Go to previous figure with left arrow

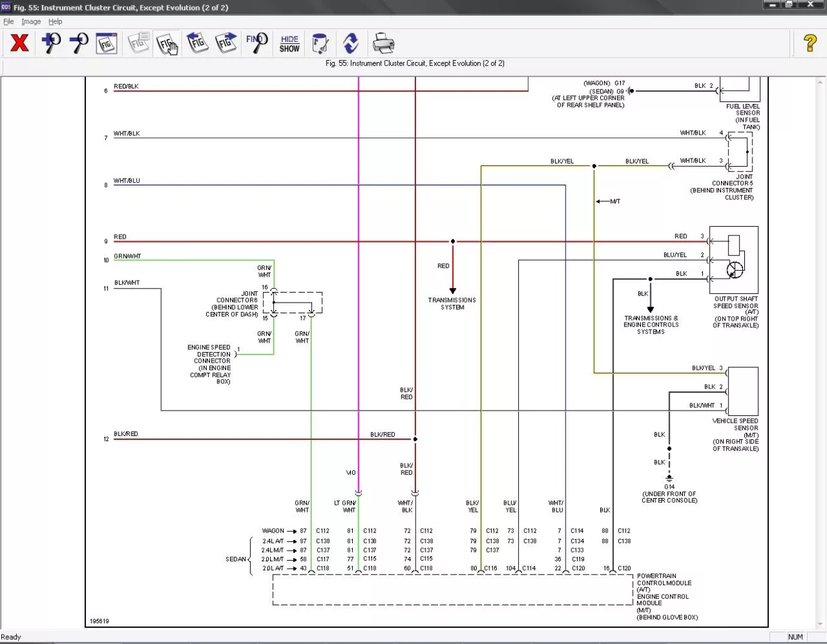197,43
